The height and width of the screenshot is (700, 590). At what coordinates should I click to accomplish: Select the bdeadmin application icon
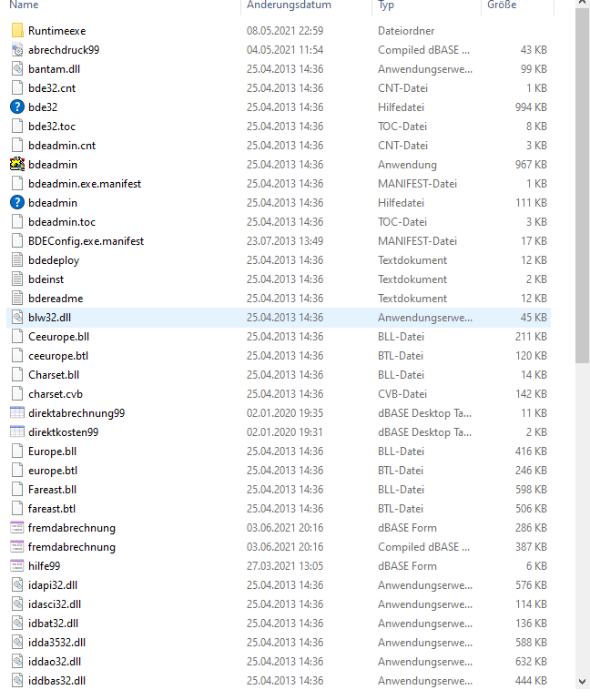[17, 165]
